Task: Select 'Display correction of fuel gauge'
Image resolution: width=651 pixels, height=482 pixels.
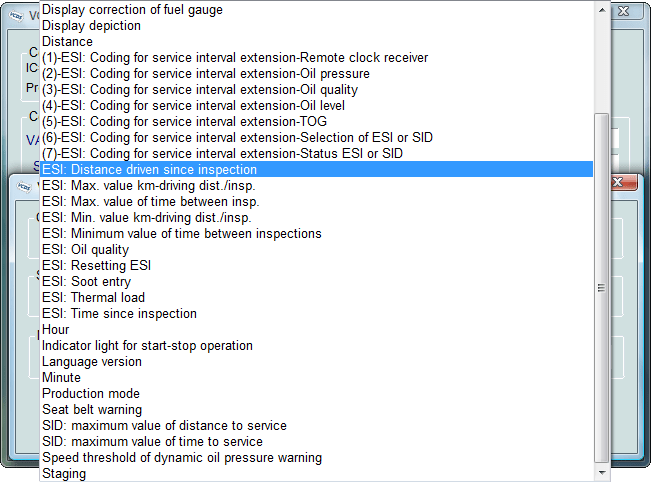Action: pyautogui.click(x=316, y=10)
